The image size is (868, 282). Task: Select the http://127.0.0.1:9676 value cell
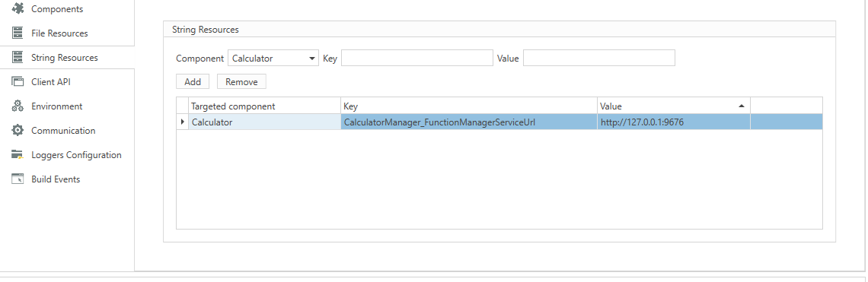(x=674, y=122)
